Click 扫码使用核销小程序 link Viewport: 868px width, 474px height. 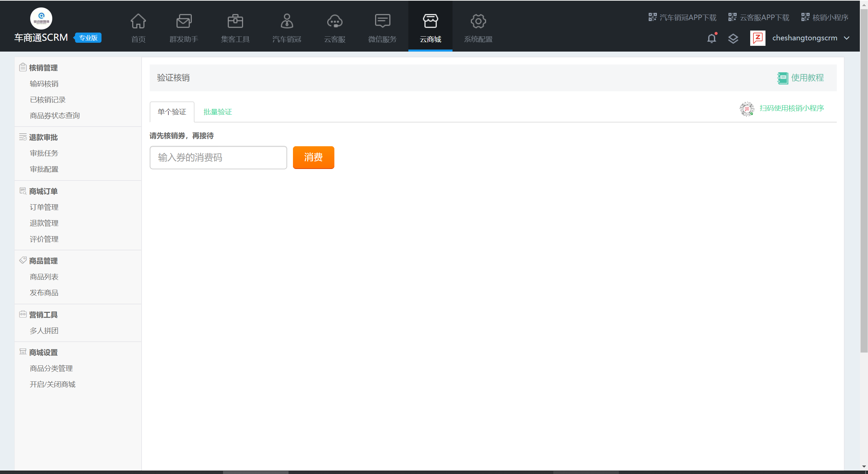click(x=791, y=108)
